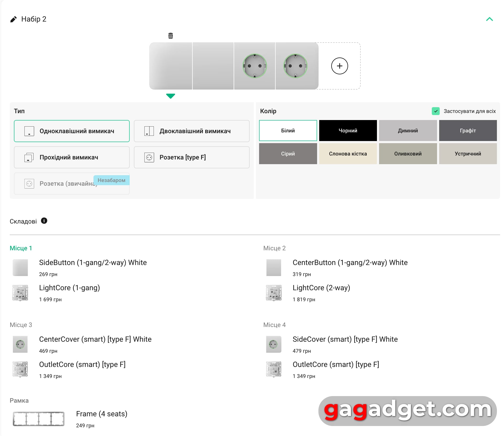
Task: Open the Місце 1 heading
Action: coord(21,248)
